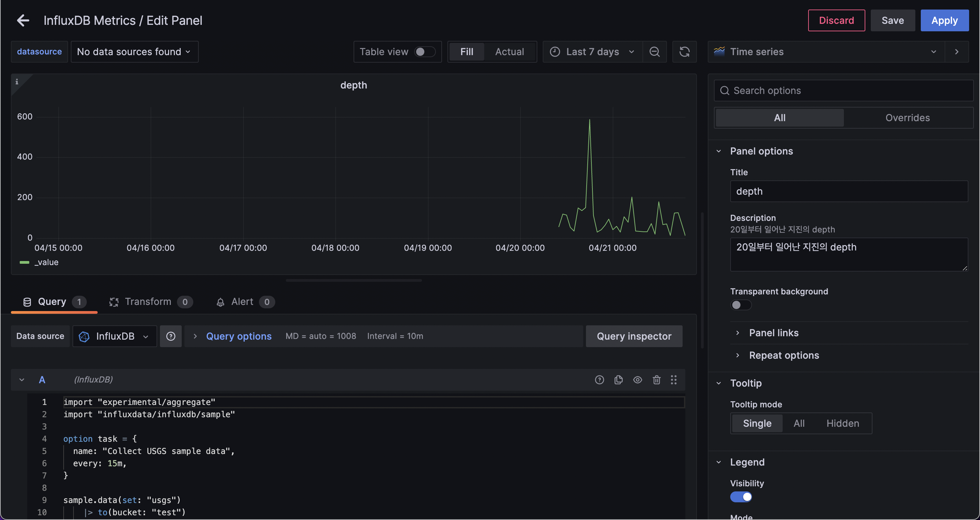Enable the Legend Visibility toggle
Viewport: 980px width, 520px height.
tap(741, 496)
